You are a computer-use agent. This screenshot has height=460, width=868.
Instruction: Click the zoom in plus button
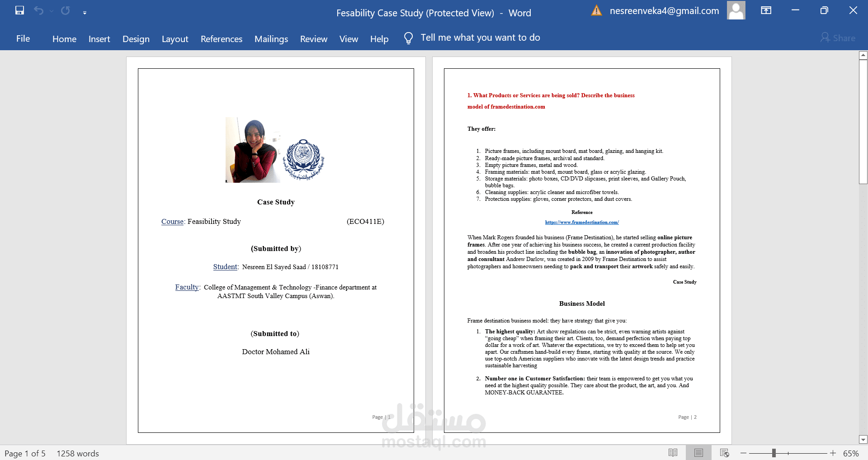click(833, 453)
